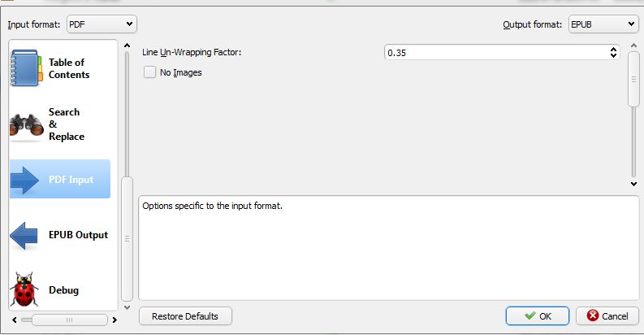The image size is (644, 335).
Task: Click the EPUB Output left-arrow icon
Action: point(25,235)
